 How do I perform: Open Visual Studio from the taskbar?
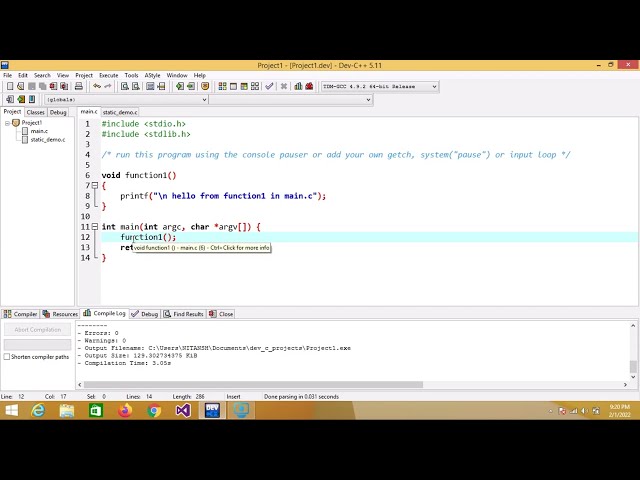point(183,410)
